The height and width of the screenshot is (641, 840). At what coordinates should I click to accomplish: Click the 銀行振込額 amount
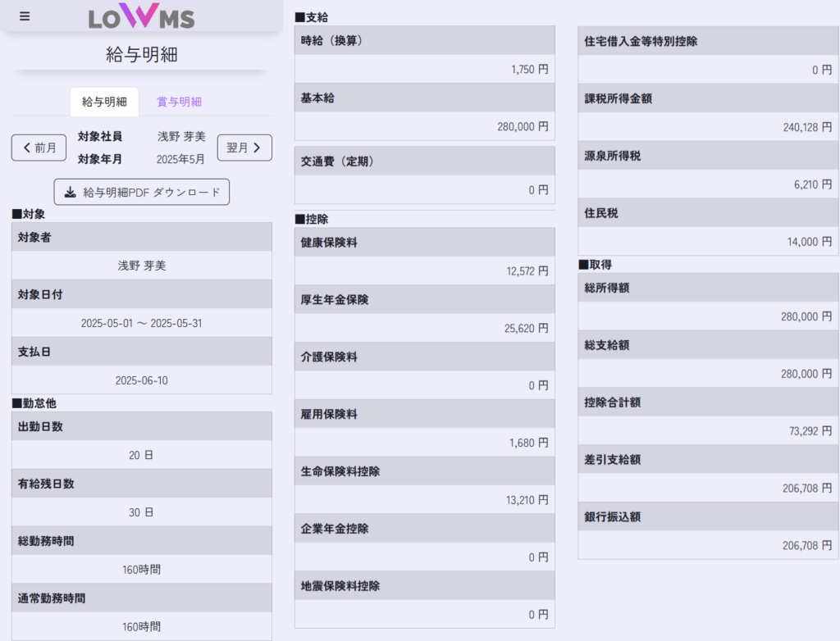point(807,545)
